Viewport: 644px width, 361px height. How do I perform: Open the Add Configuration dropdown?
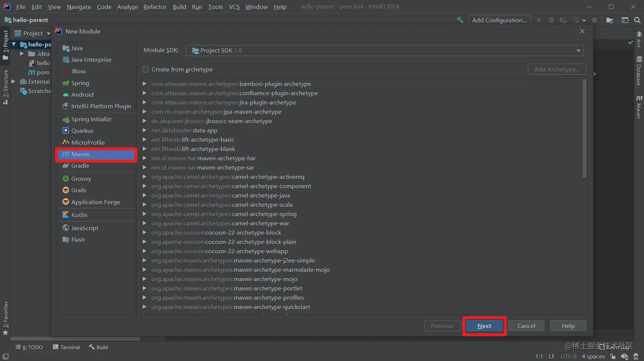click(499, 20)
